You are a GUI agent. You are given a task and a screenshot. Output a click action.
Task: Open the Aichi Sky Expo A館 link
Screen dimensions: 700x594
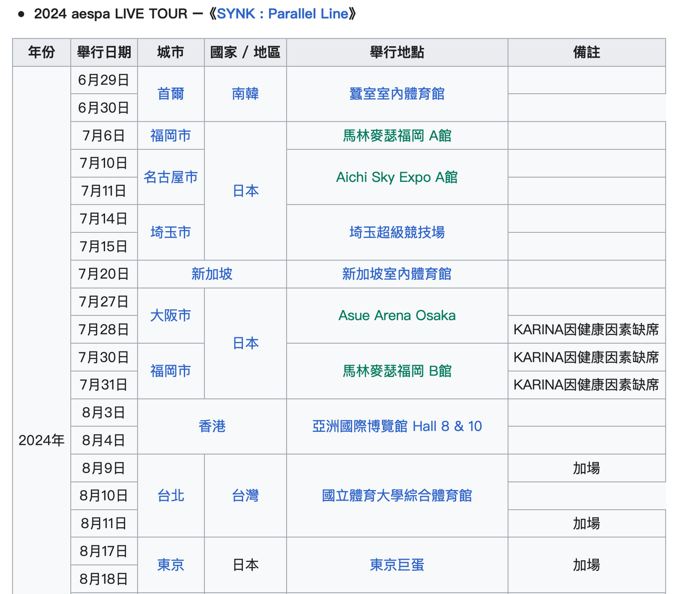[x=396, y=177]
